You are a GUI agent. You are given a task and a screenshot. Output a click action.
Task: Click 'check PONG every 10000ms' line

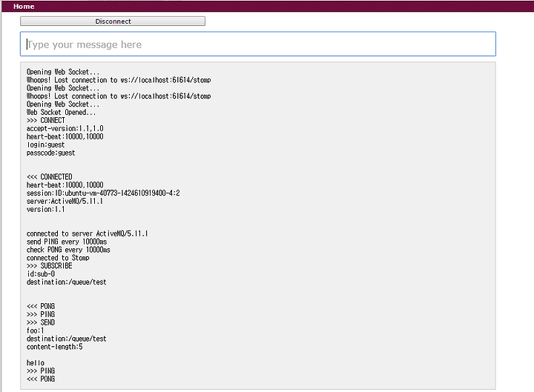(x=68, y=250)
